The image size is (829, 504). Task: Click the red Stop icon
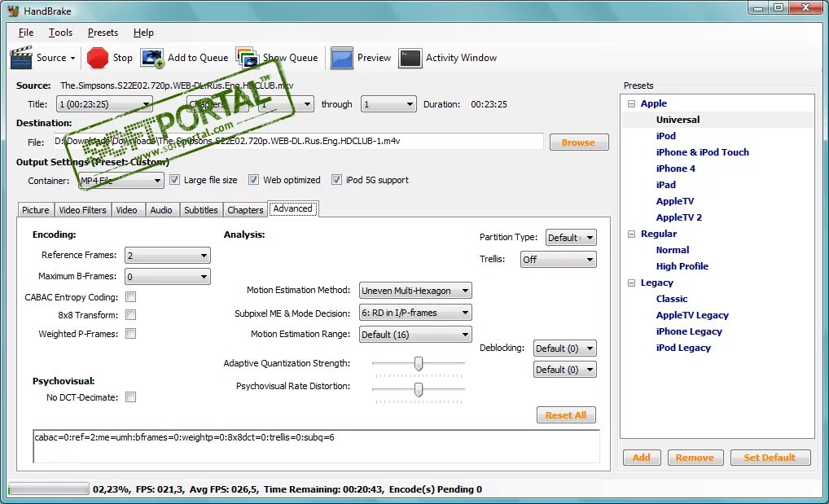(97, 58)
